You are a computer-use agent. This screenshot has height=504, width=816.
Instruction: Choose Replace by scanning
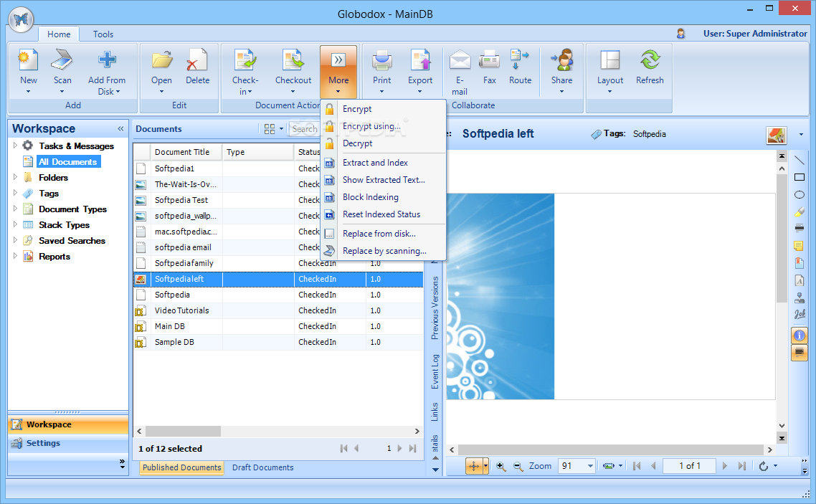pos(383,251)
